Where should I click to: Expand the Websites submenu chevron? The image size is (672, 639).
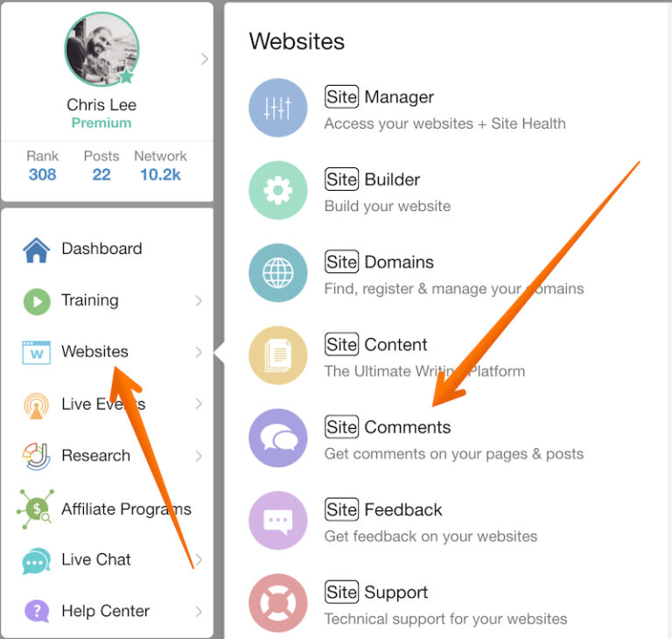tap(199, 352)
